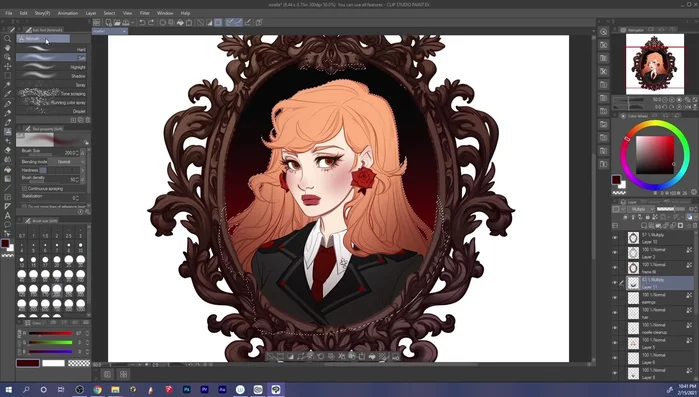Click the Navigator preview thumbnail
The image size is (699, 397).
click(654, 64)
